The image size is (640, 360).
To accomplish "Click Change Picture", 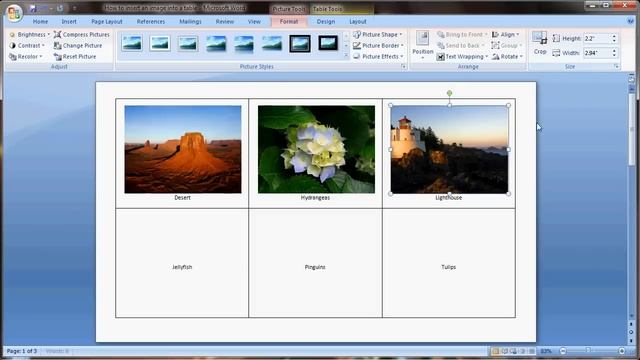I will tap(78, 46).
